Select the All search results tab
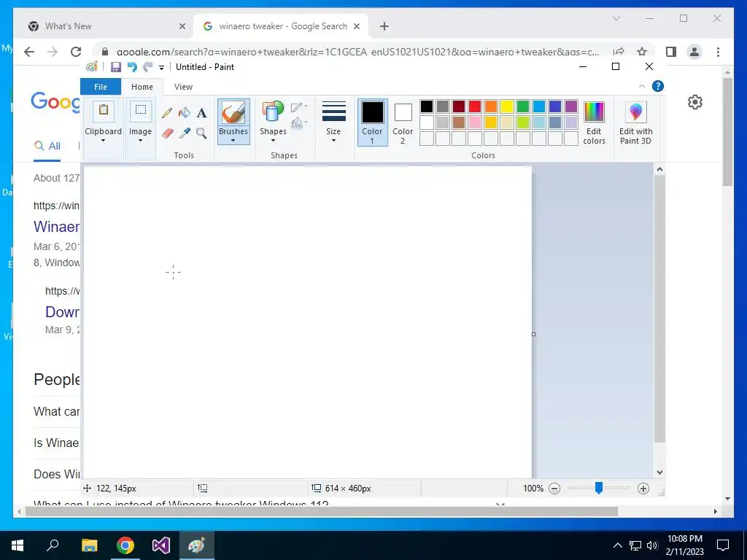 point(47,146)
